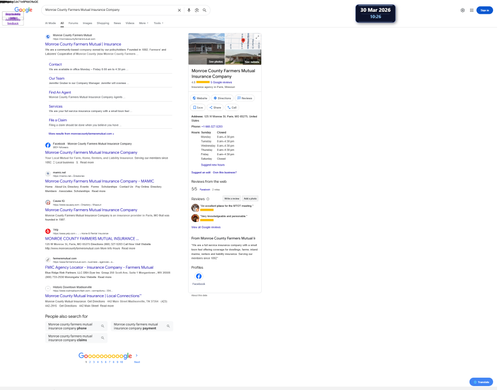The height and width of the screenshot is (390, 500).
Task: Open the Google apps grid icon
Action: tap(471, 10)
